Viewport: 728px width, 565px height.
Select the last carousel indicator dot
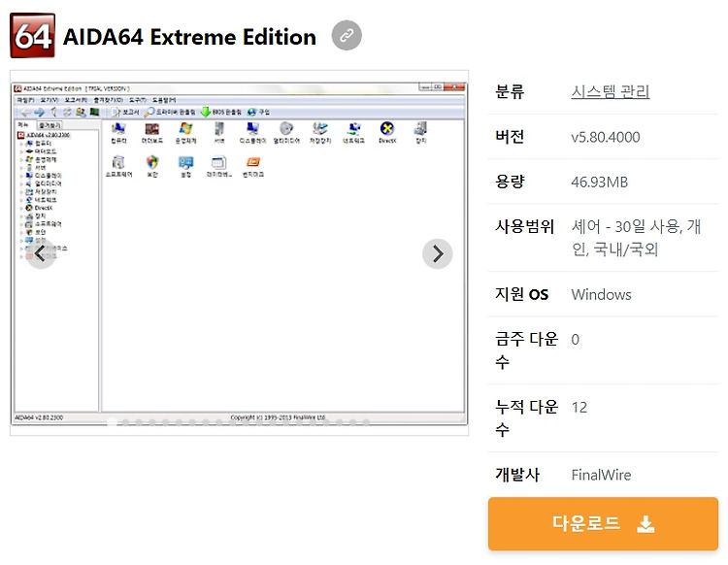[x=366, y=422]
